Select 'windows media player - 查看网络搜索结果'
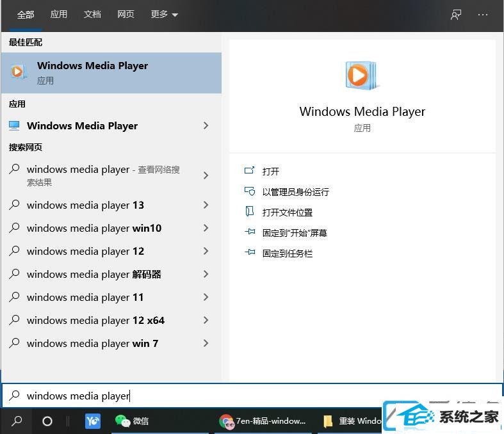This screenshot has height=434, width=504. pos(104,175)
